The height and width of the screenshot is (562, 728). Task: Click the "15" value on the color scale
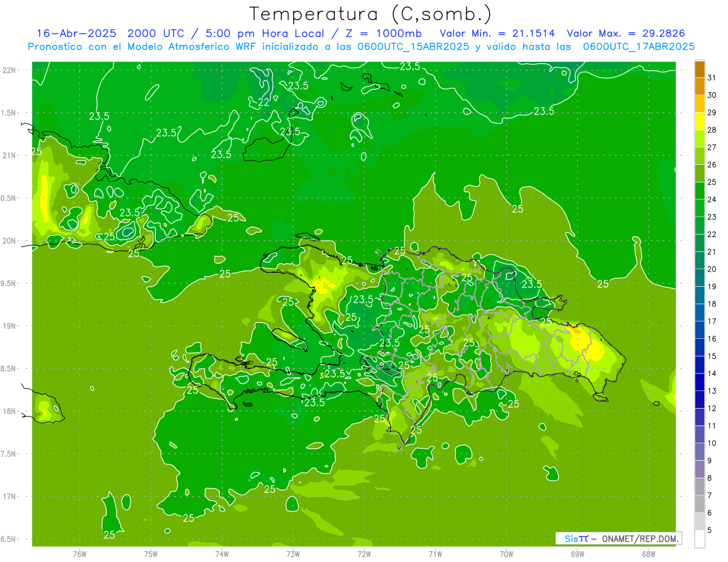point(712,356)
